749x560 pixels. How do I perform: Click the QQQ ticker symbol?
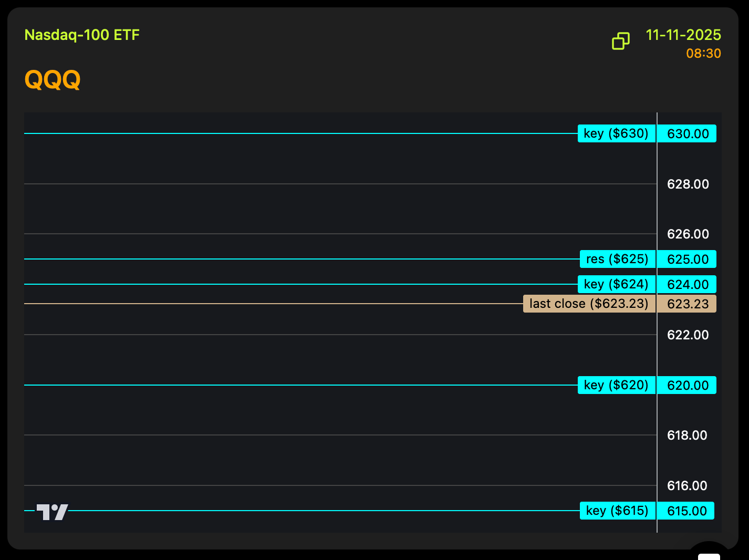pyautogui.click(x=53, y=80)
